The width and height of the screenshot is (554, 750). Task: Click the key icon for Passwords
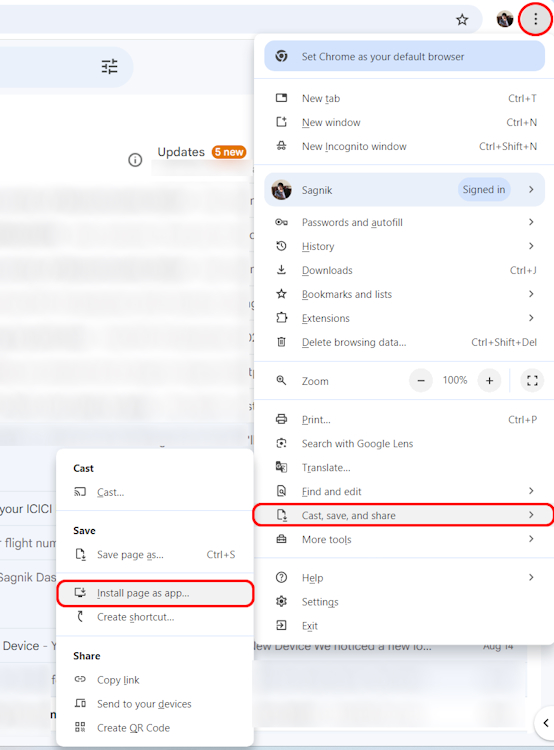(281, 222)
